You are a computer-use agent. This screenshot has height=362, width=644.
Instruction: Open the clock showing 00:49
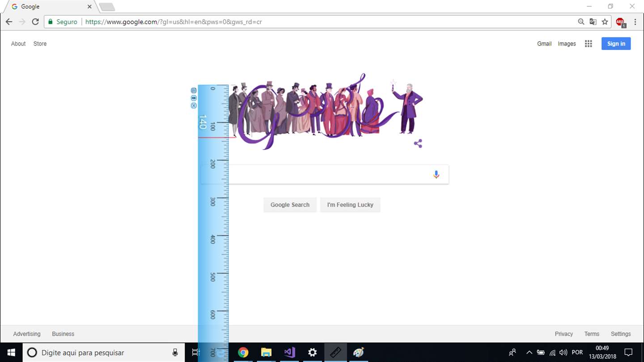click(x=602, y=353)
